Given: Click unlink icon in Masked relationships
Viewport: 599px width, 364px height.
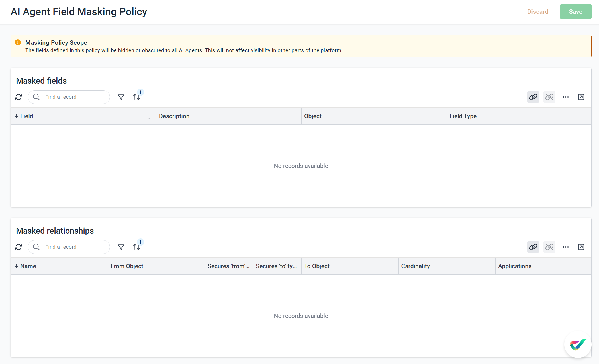Looking at the screenshot, I should (x=549, y=247).
